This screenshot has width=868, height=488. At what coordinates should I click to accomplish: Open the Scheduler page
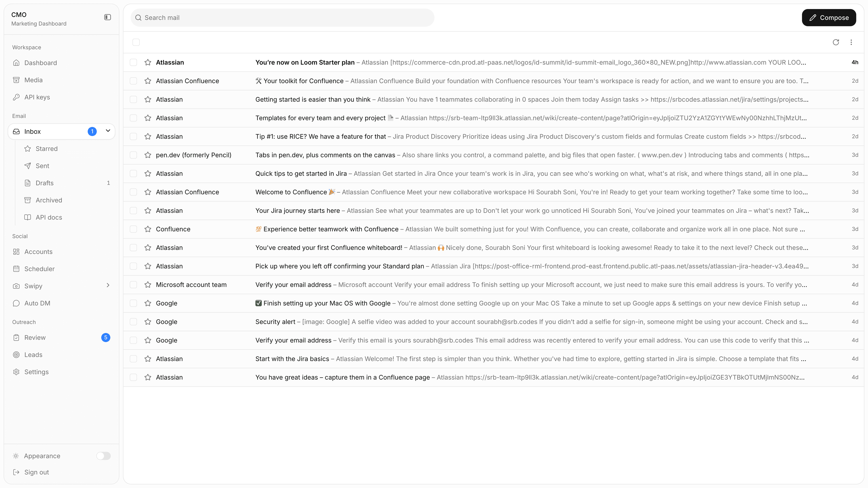click(61, 269)
